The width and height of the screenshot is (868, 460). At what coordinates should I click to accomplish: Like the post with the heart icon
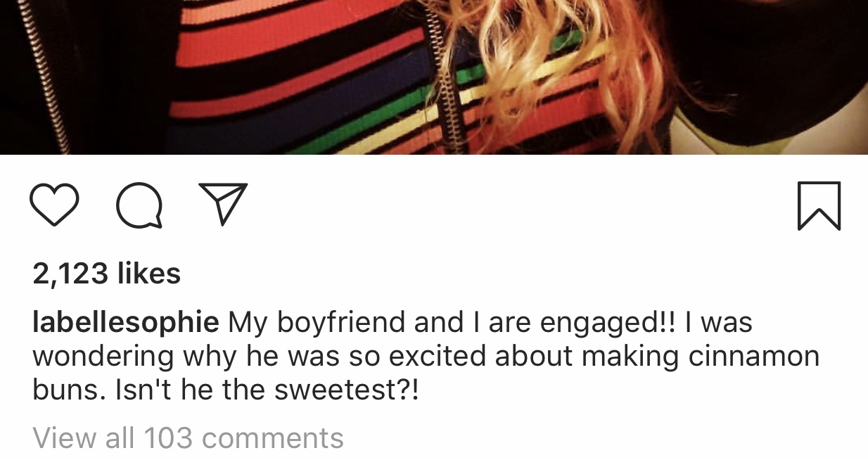[x=54, y=205]
